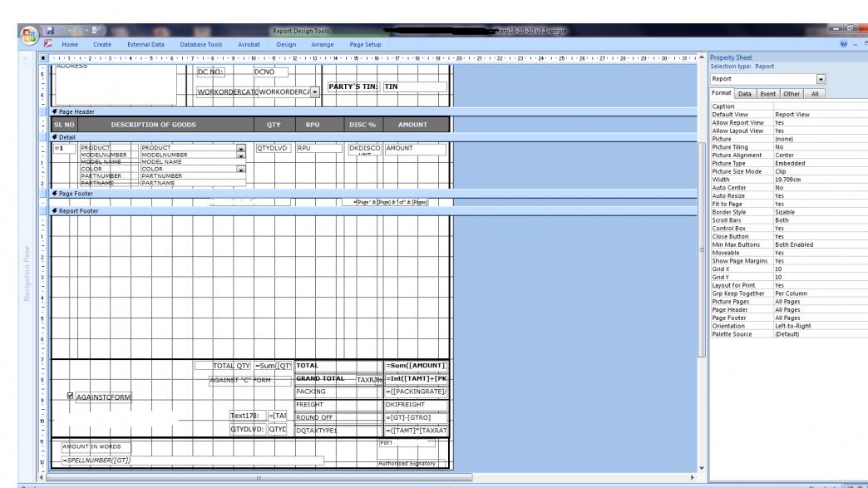The width and height of the screenshot is (868, 488).
Task: Select the Authorised Signatory label
Action: (412, 464)
